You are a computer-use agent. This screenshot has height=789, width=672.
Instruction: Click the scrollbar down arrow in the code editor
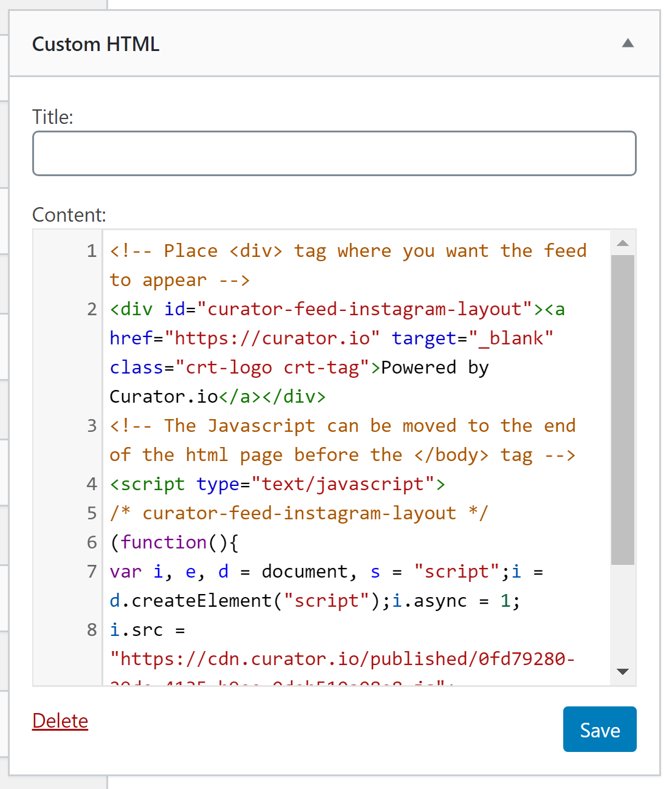[622, 671]
